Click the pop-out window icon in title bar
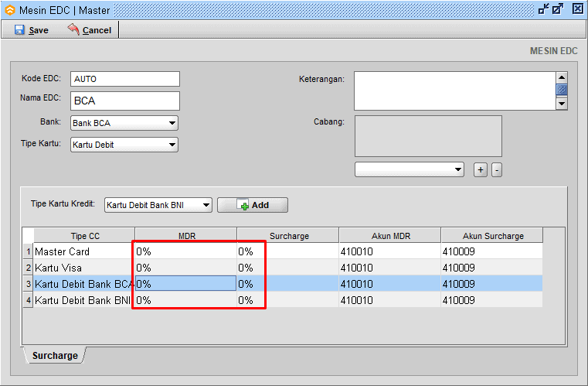The height and width of the screenshot is (386, 588). tap(558, 9)
